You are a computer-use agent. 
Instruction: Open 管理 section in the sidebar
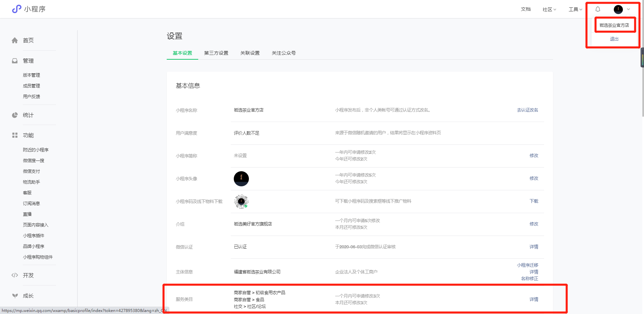[x=28, y=61]
